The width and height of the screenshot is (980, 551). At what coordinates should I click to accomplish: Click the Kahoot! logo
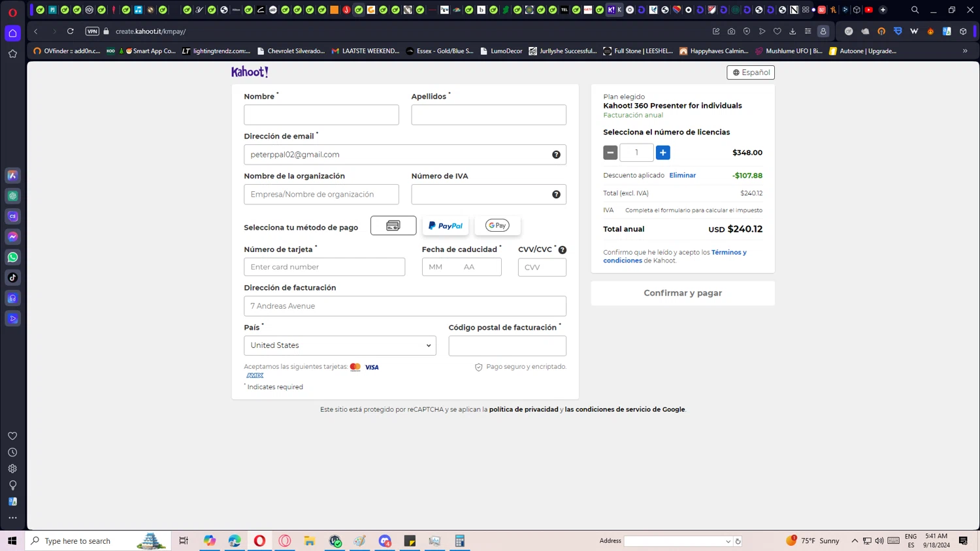tap(250, 72)
